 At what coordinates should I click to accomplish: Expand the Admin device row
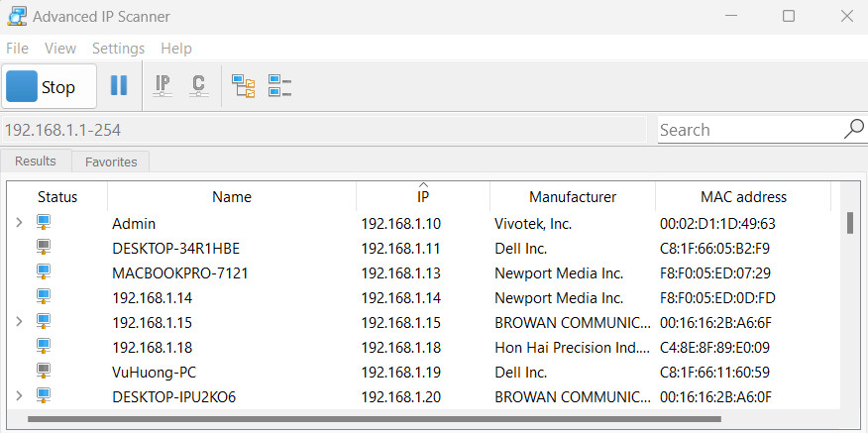pyautogui.click(x=20, y=223)
